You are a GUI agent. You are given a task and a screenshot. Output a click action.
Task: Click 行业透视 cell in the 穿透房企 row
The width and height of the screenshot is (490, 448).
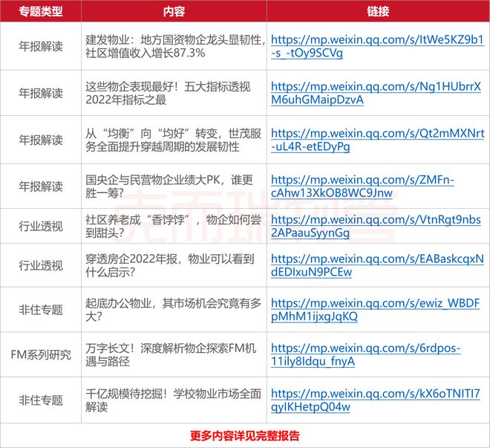41,265
